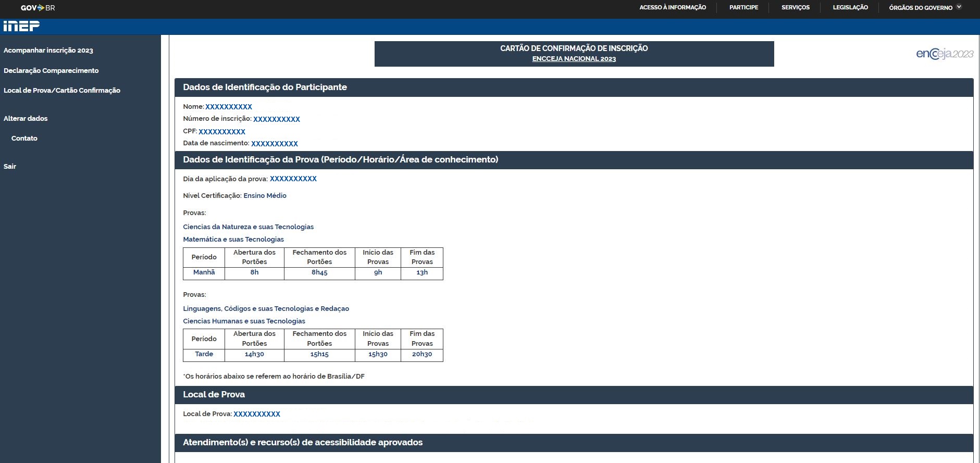The height and width of the screenshot is (463, 980).
Task: Open the Participe top menu item
Action: (743, 7)
